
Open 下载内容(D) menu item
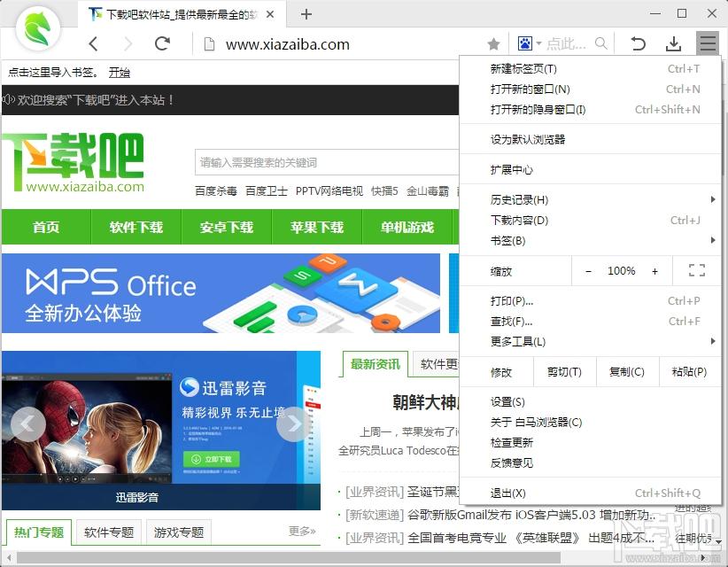[590, 221]
